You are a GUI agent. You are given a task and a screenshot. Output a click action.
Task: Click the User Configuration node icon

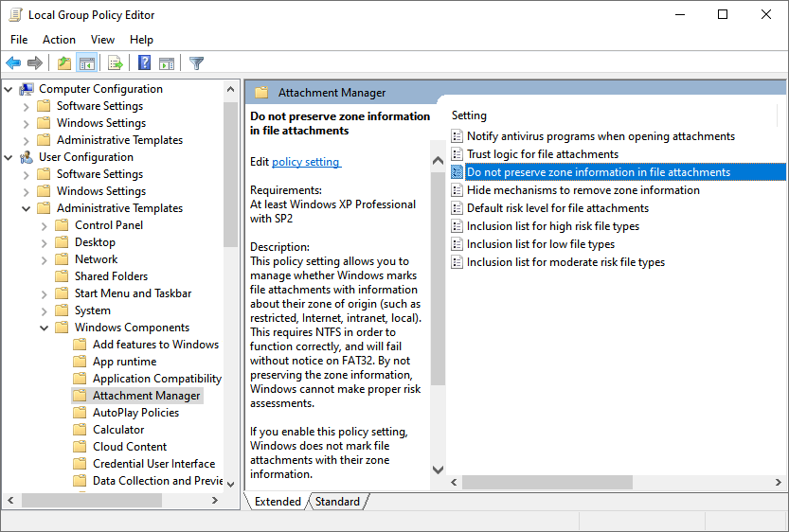(x=27, y=157)
